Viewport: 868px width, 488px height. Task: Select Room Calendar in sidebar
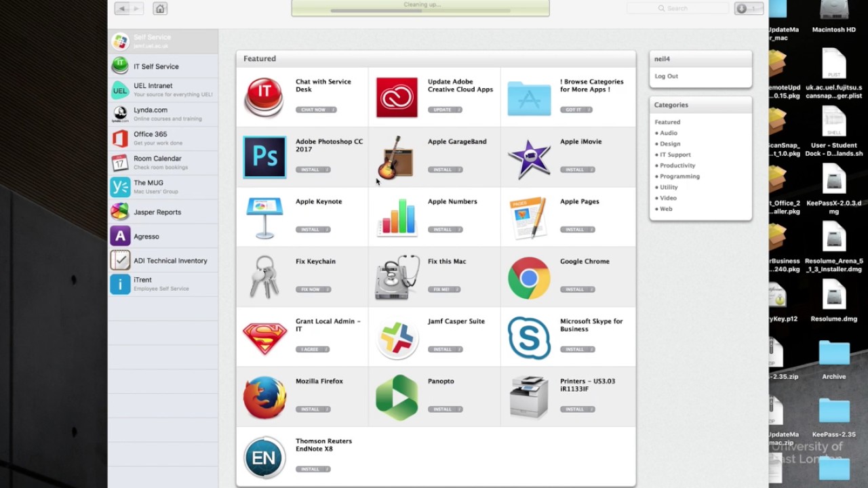pyautogui.click(x=163, y=163)
